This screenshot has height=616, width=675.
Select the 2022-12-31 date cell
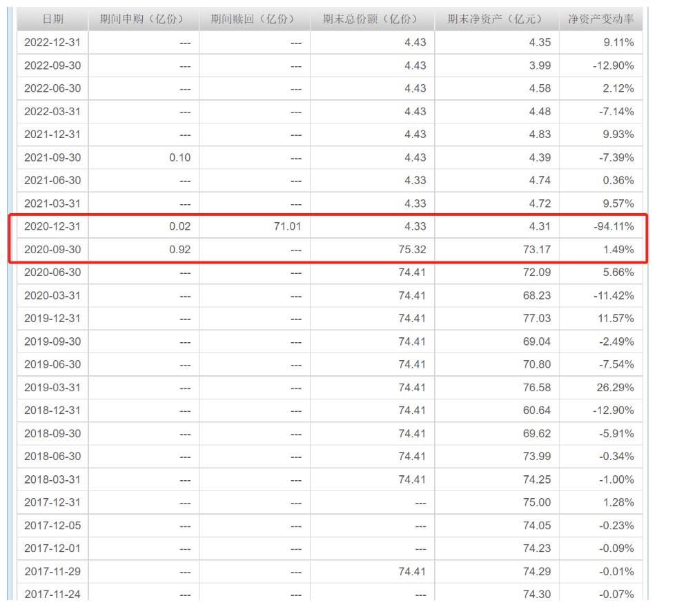pyautogui.click(x=52, y=43)
